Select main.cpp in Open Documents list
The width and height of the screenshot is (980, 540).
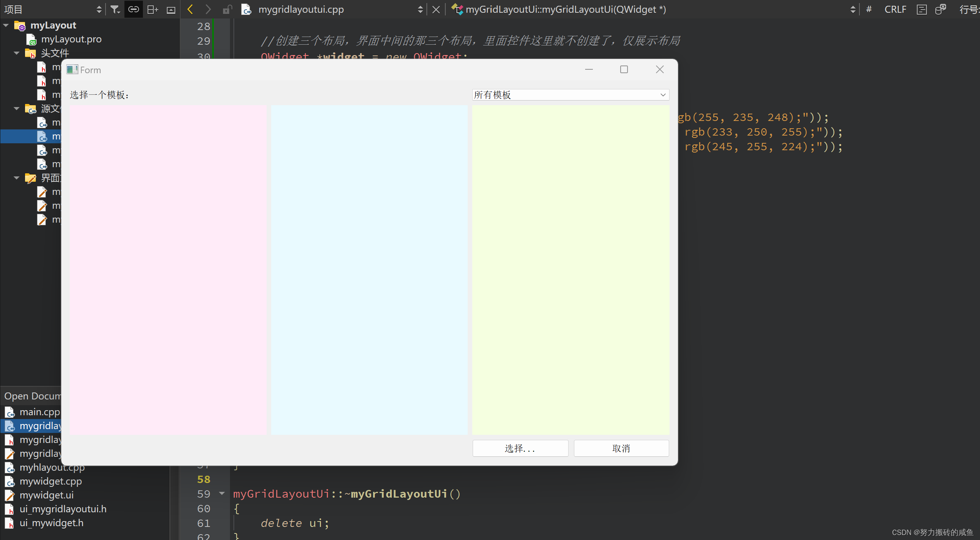(x=39, y=412)
